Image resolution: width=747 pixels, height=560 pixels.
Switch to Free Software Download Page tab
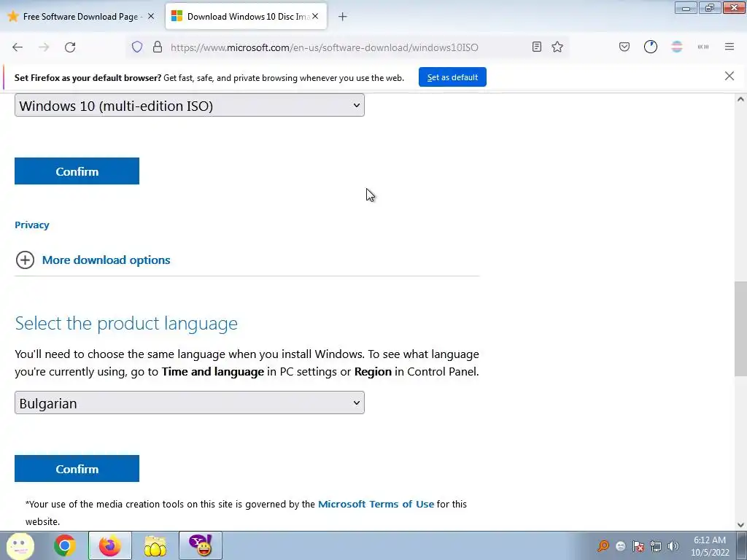pos(80,17)
